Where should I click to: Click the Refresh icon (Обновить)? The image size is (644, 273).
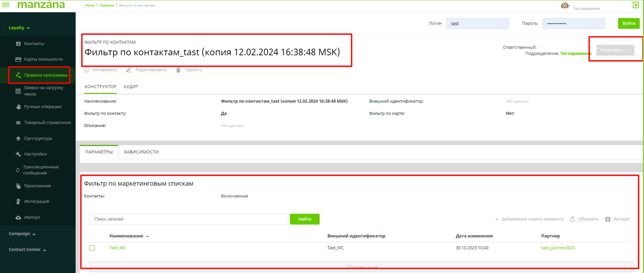[x=572, y=219]
